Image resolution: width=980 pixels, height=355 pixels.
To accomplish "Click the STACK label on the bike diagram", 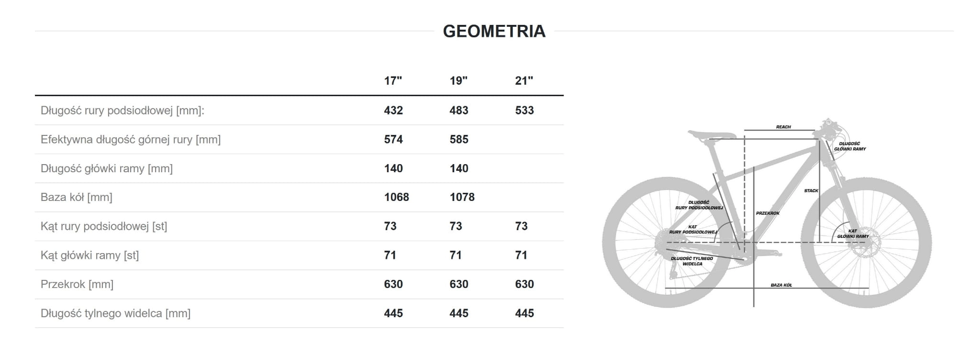I will click(x=811, y=191).
